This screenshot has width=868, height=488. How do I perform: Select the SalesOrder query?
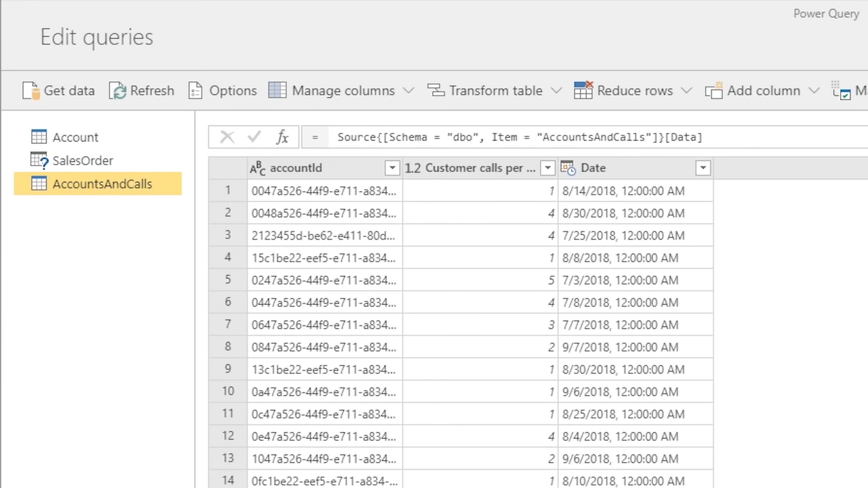[83, 160]
